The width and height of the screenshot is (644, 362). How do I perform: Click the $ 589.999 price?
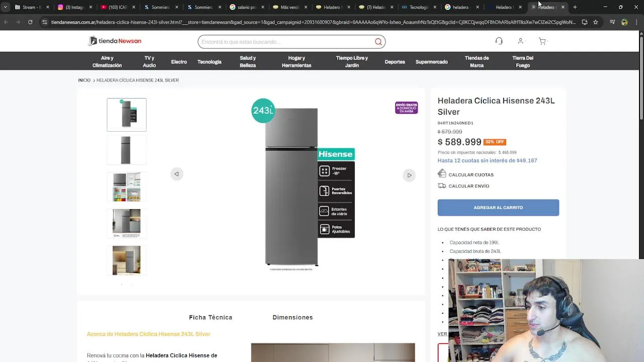pos(459,142)
